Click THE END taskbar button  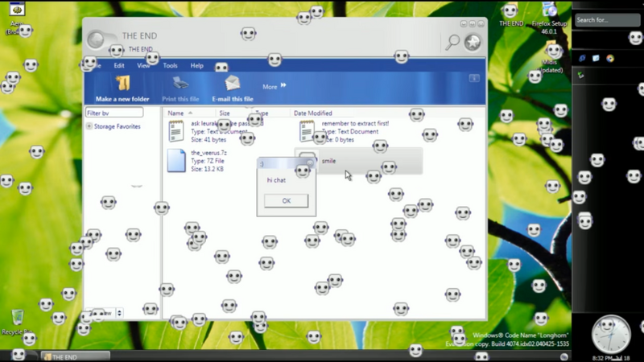click(x=75, y=356)
